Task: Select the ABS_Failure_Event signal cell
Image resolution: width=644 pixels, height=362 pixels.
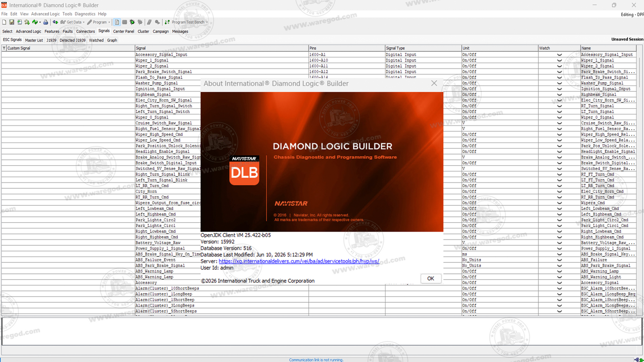Action: tap(168, 260)
